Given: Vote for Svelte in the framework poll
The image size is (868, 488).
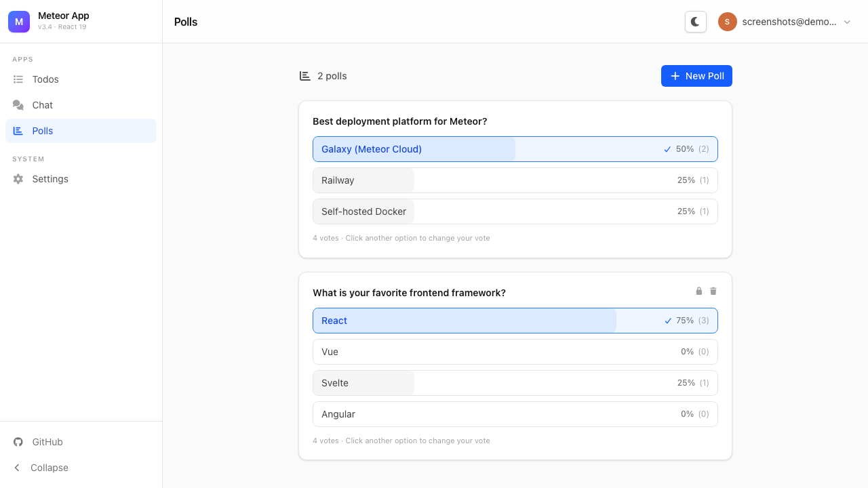Looking at the screenshot, I should pyautogui.click(x=515, y=383).
